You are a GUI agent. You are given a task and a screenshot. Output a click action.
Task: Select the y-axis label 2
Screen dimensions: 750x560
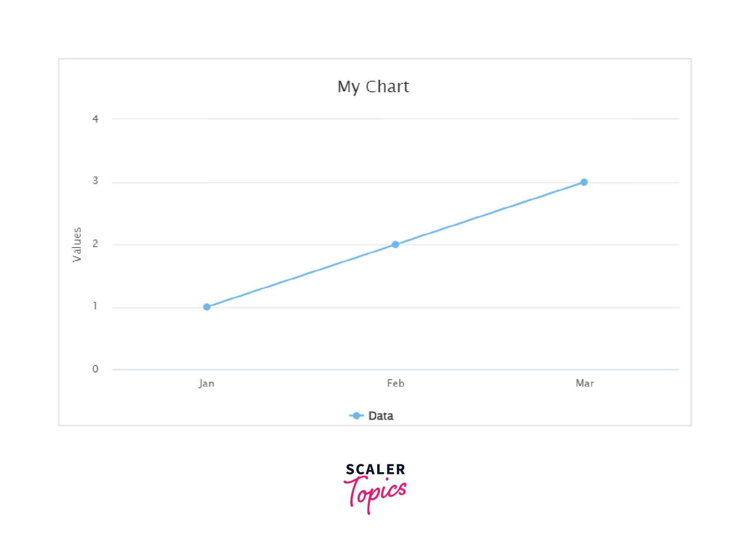coord(95,244)
